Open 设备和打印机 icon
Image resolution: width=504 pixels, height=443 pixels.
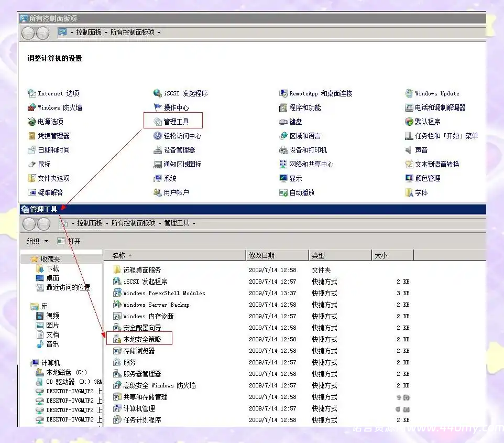point(283,150)
